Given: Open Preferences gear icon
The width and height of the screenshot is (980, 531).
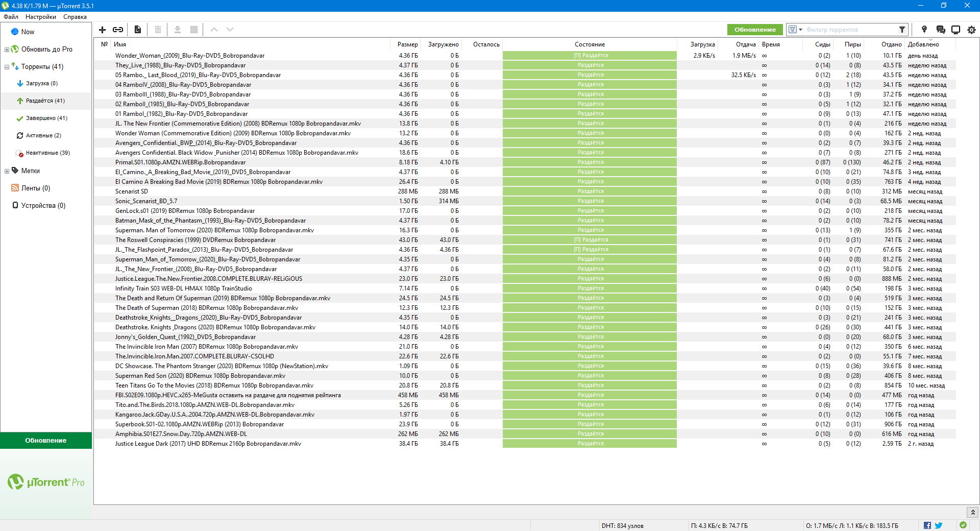Looking at the screenshot, I should pyautogui.click(x=971, y=30).
